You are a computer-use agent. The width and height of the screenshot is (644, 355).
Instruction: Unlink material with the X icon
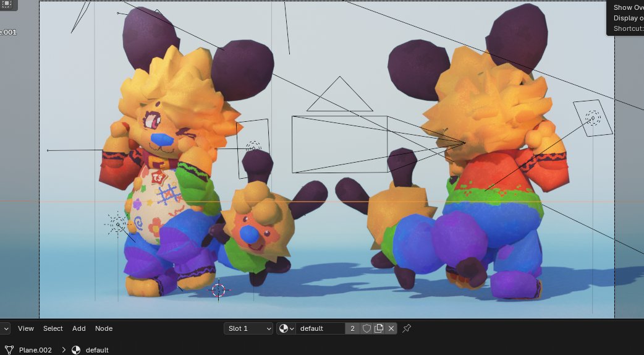[x=391, y=328]
